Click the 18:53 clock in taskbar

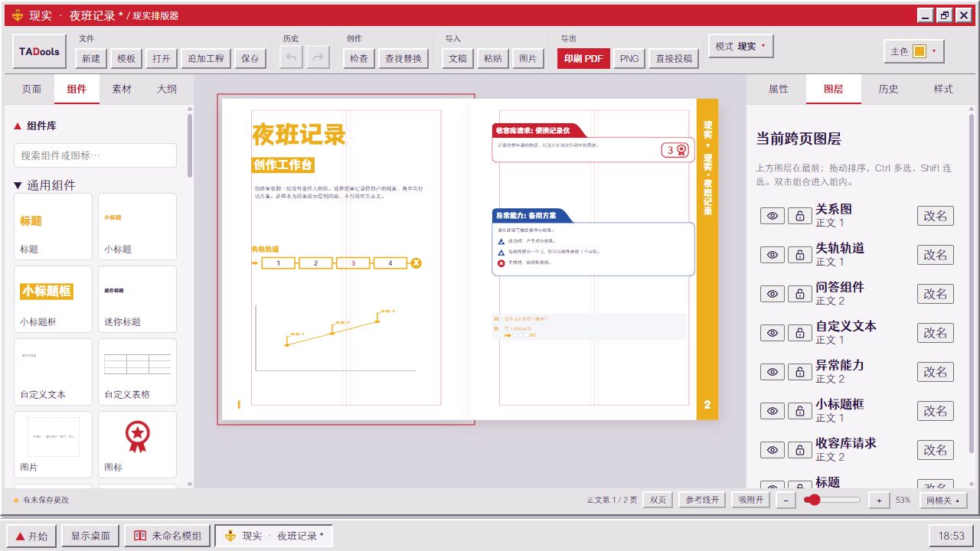952,536
